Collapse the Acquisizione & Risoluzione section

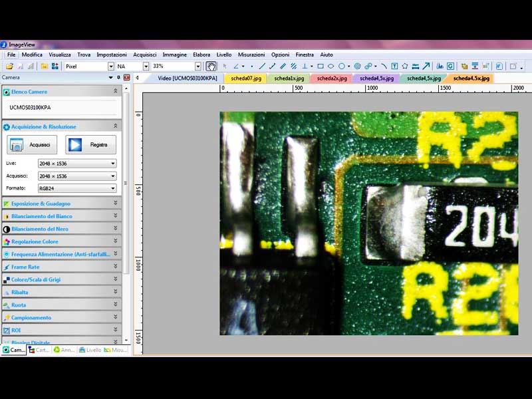[x=115, y=126]
